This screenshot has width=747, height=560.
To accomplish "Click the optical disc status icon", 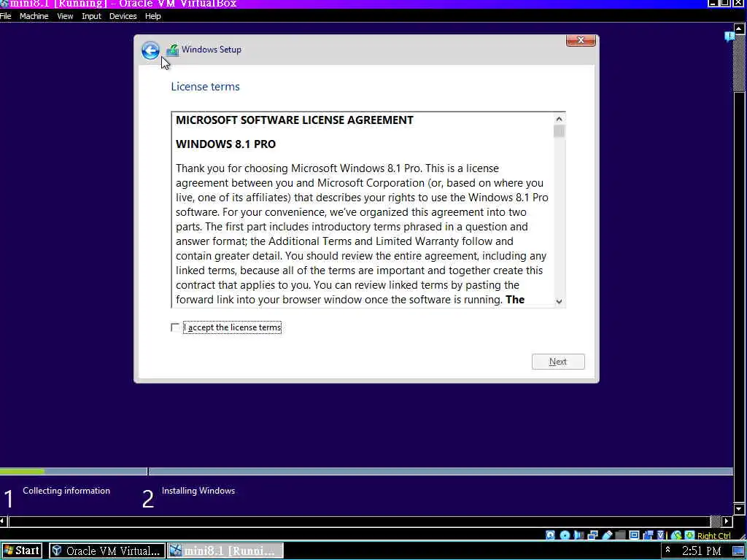I will (565, 534).
